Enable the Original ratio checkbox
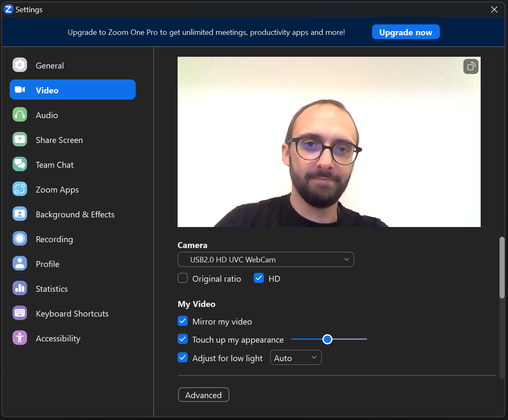Viewport: 508px width, 420px height. 183,278
